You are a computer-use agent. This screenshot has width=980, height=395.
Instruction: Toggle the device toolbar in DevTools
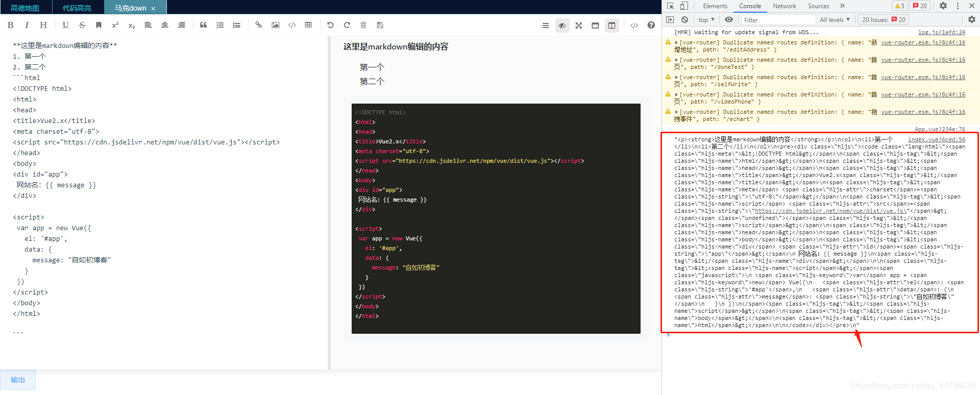[684, 6]
